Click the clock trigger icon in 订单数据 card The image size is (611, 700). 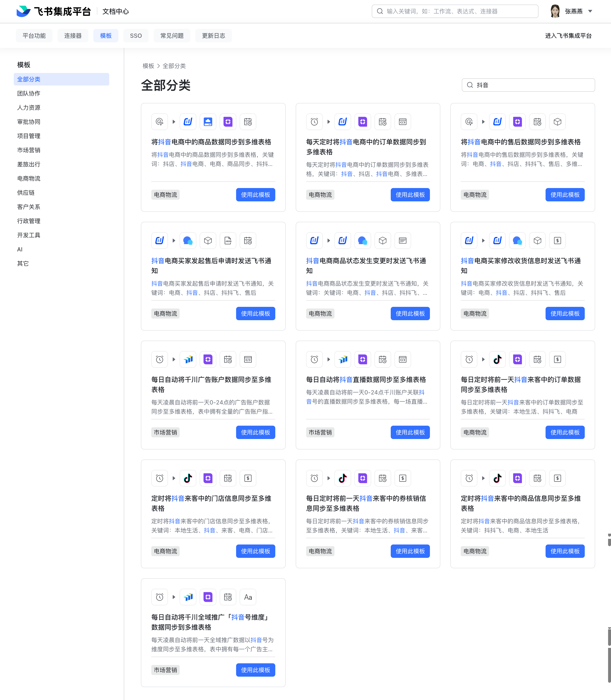coord(314,122)
